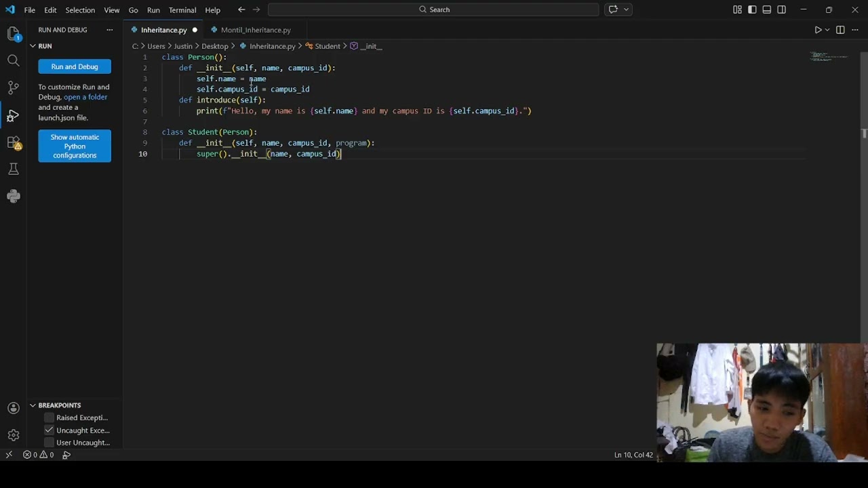Open the Testing flask view

point(13,169)
